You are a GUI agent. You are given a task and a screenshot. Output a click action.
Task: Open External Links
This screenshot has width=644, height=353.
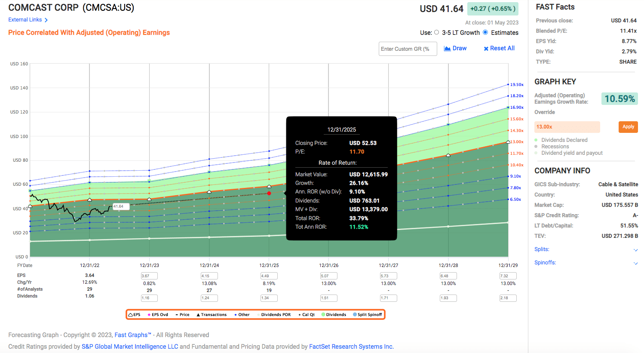[25, 20]
